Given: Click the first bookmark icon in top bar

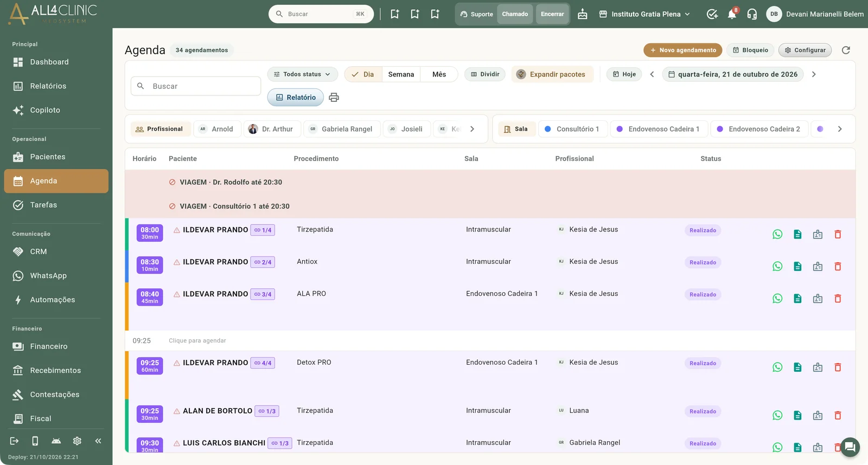Looking at the screenshot, I should [395, 14].
